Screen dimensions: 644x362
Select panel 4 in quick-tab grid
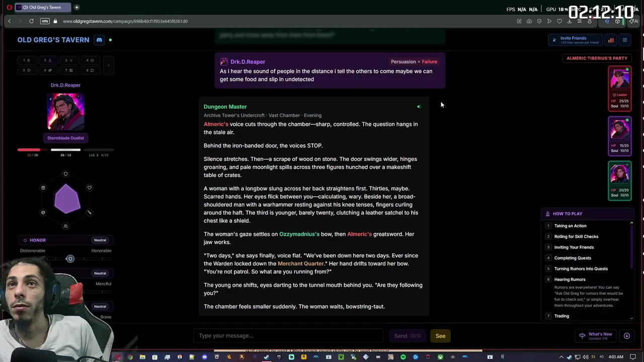coord(90,60)
